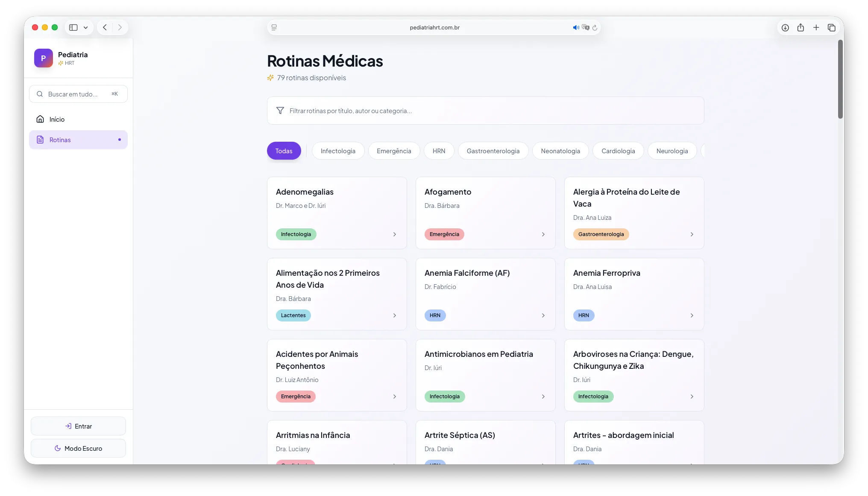Screen dimensions: 868x496
Task: Select the Infectologia filter chip
Action: [337, 151]
